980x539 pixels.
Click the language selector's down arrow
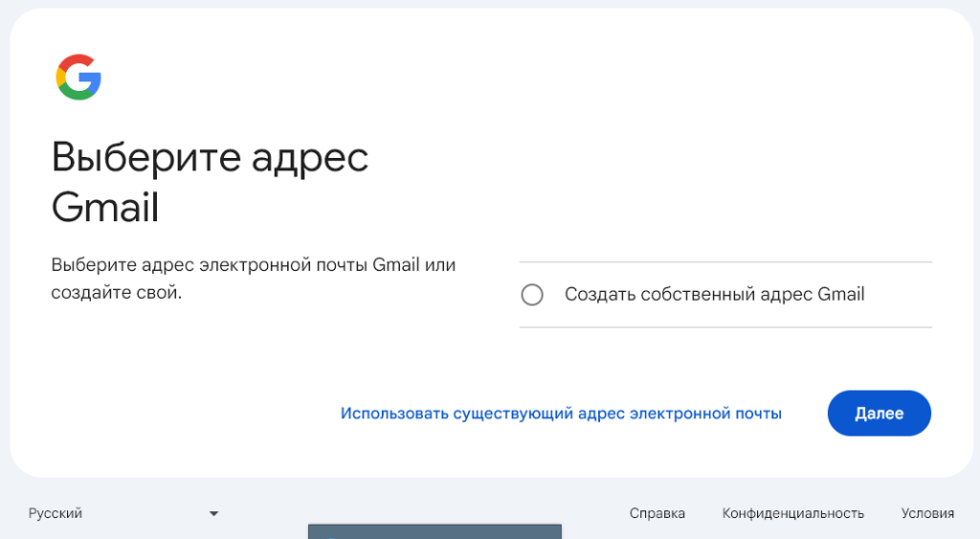click(x=213, y=514)
